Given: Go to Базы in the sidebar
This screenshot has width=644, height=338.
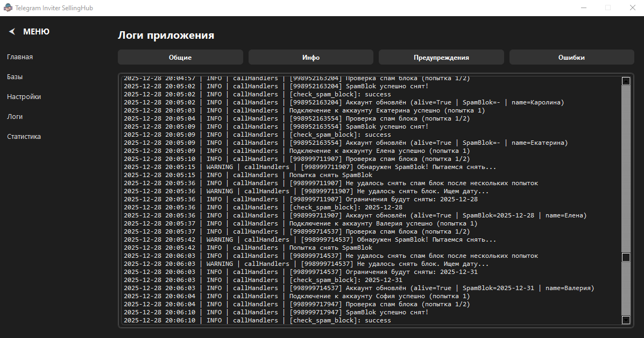Looking at the screenshot, I should 15,77.
